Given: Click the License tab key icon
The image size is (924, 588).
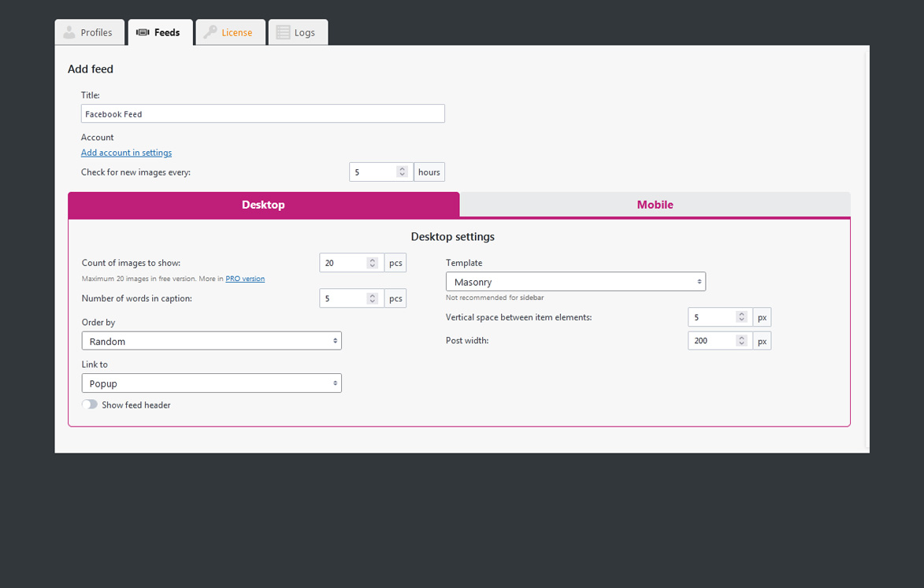Looking at the screenshot, I should pos(210,32).
